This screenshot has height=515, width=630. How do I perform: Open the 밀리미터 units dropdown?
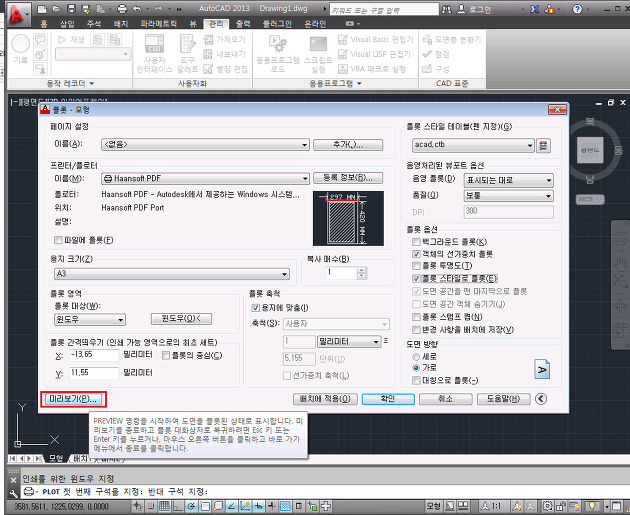(x=349, y=341)
